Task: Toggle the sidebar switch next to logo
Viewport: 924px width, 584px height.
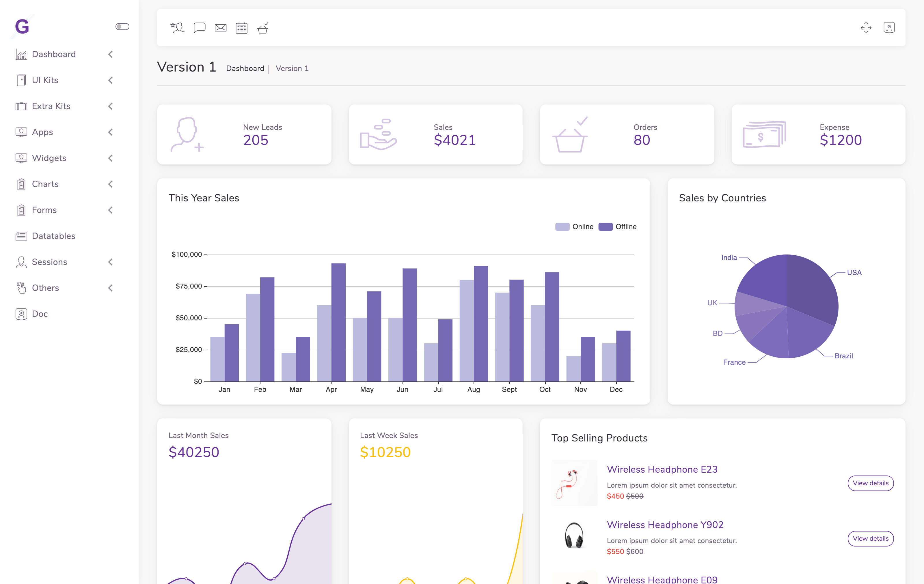Action: pos(122,27)
